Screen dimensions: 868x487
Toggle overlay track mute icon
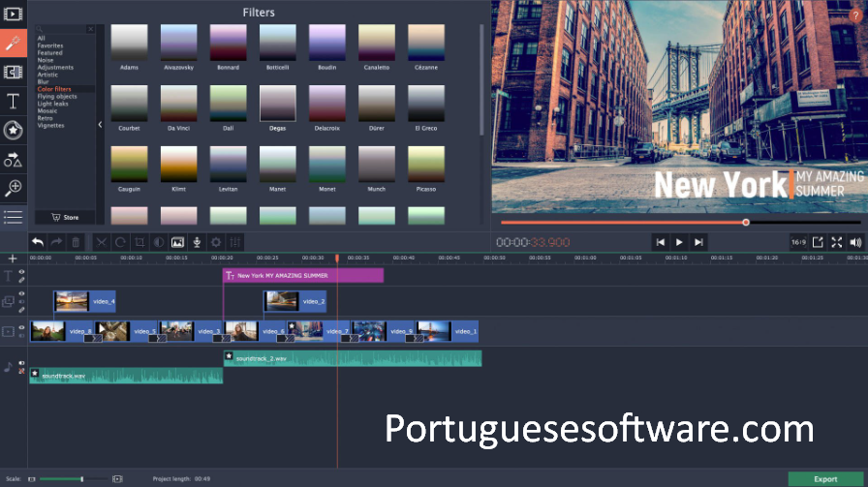point(21,302)
